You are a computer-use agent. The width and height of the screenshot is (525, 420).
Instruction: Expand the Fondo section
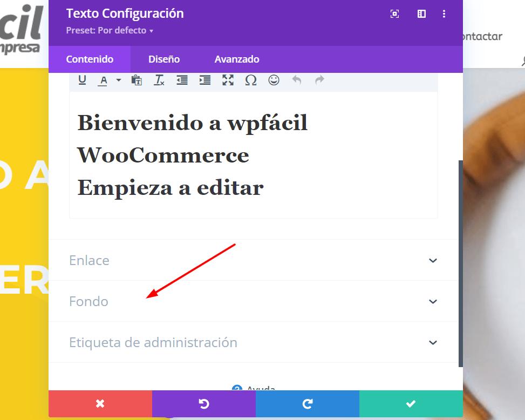click(x=254, y=301)
